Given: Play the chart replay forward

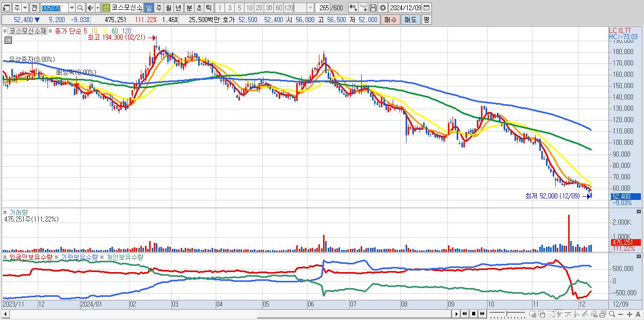Looking at the screenshot, I should click(x=457, y=314).
